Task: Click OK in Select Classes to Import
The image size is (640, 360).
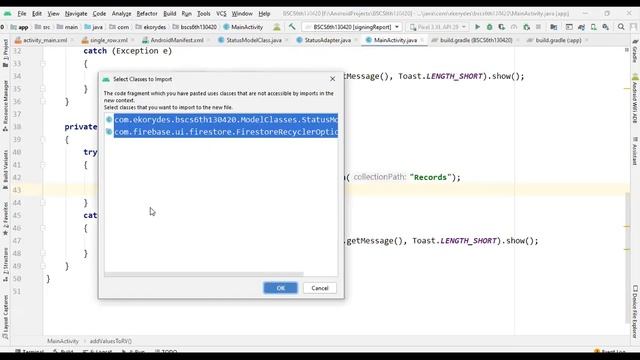Action: [280, 288]
